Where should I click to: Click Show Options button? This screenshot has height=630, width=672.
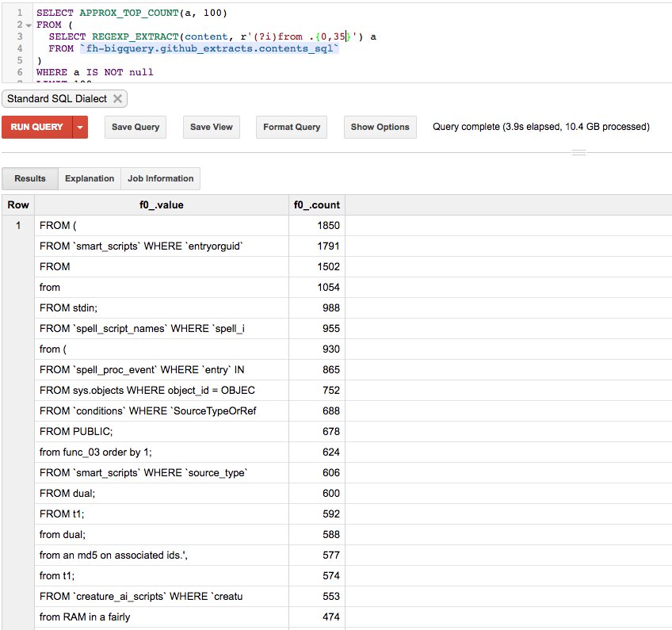point(380,128)
